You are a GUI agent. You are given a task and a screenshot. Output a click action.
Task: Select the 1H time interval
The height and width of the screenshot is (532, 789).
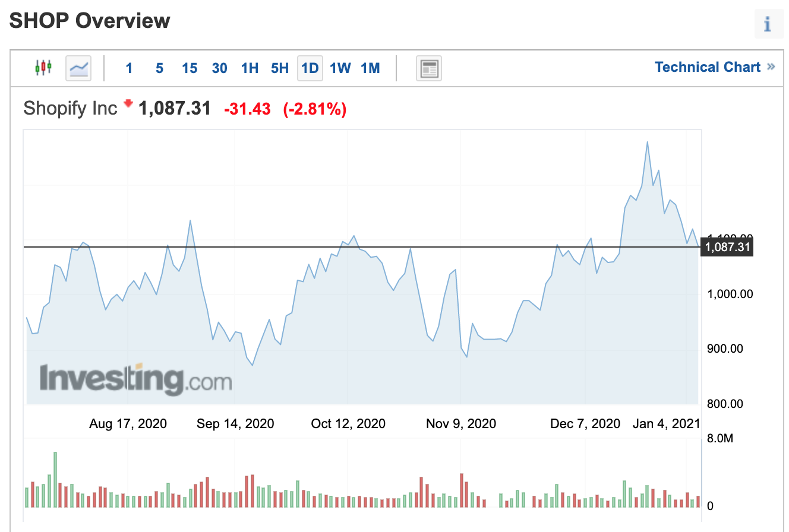(x=250, y=68)
